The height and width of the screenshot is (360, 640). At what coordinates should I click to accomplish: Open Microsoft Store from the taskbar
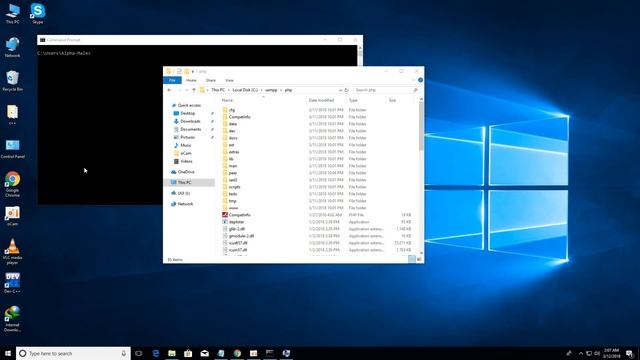188,353
